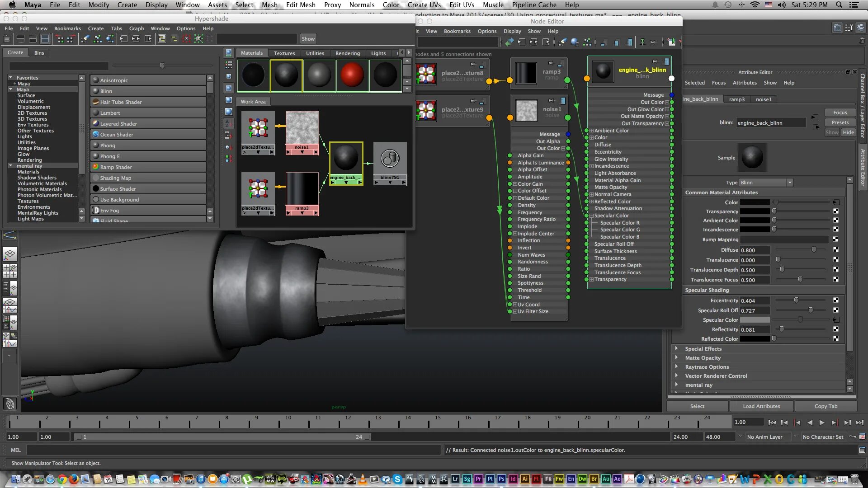Click the Specular Color swatch
The width and height of the screenshot is (868, 488).
(x=755, y=320)
